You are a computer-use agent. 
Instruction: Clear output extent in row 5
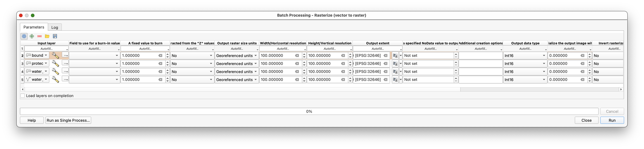[386, 80]
